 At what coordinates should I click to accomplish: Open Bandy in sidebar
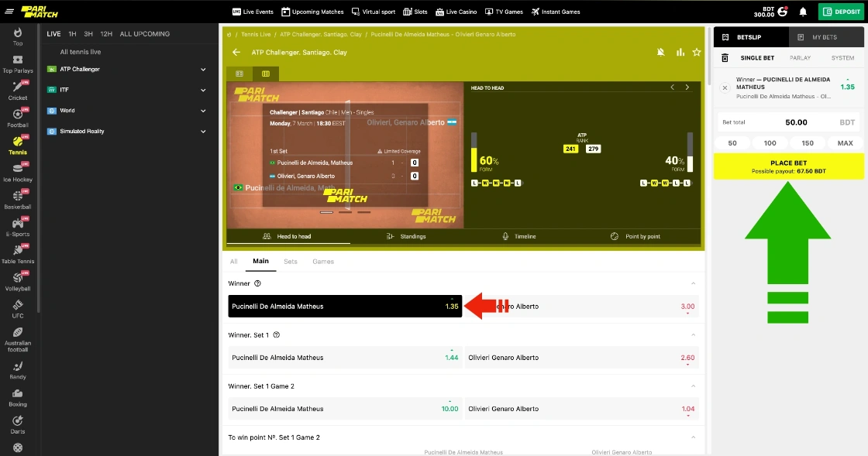[x=18, y=370]
